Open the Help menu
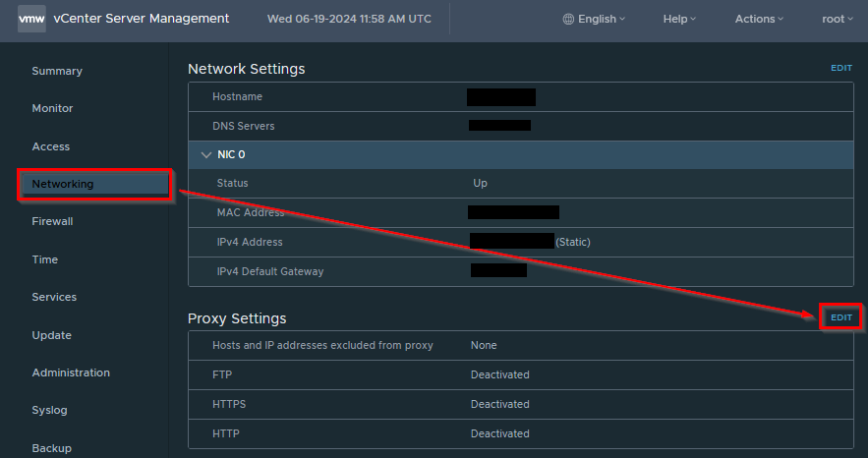 679,19
